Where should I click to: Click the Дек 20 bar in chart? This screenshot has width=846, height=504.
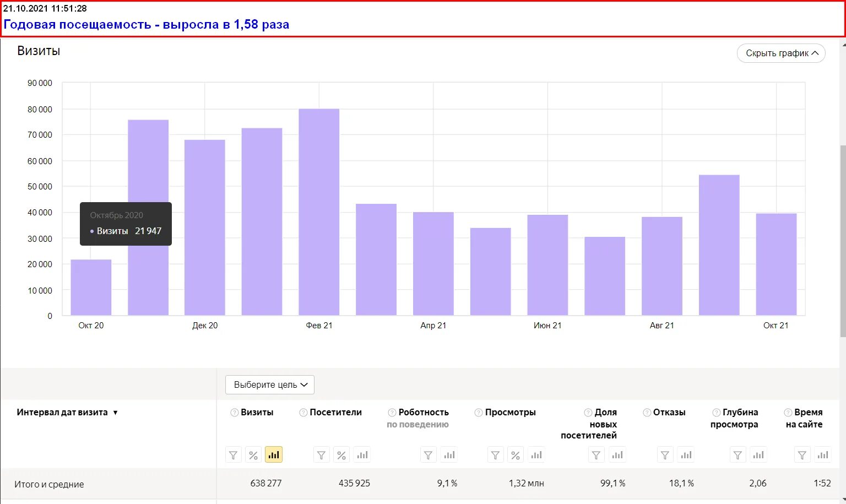(x=205, y=227)
